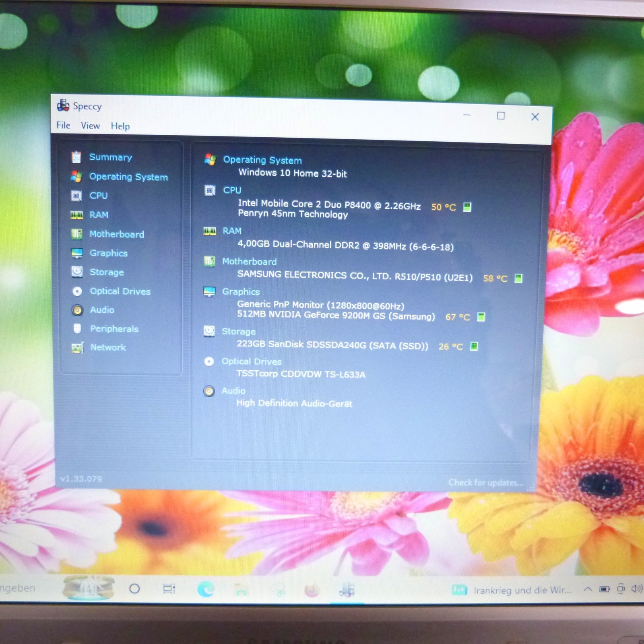644x644 pixels.
Task: Click the 'Intel Mobile Core 2 Duo P8400' text
Action: tap(304, 204)
